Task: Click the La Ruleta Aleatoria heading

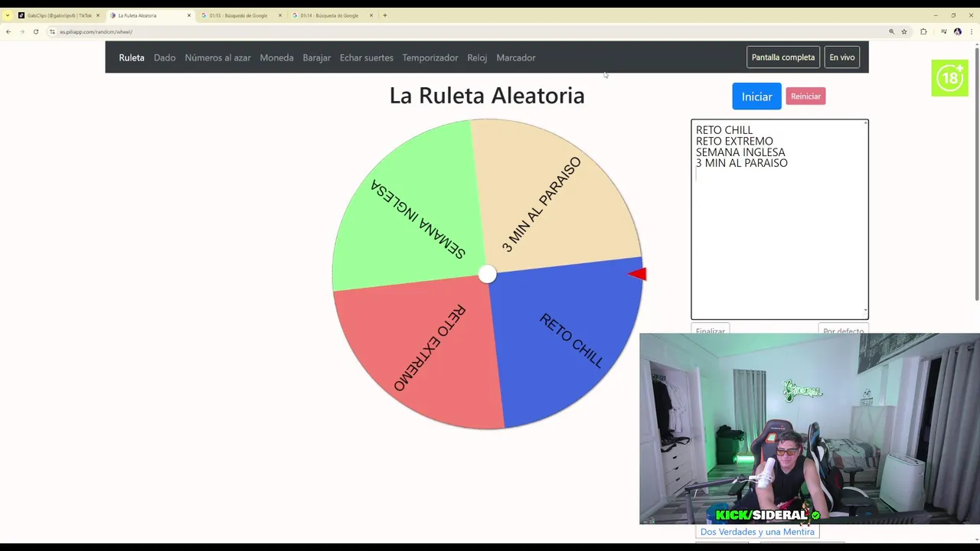Action: [x=487, y=95]
